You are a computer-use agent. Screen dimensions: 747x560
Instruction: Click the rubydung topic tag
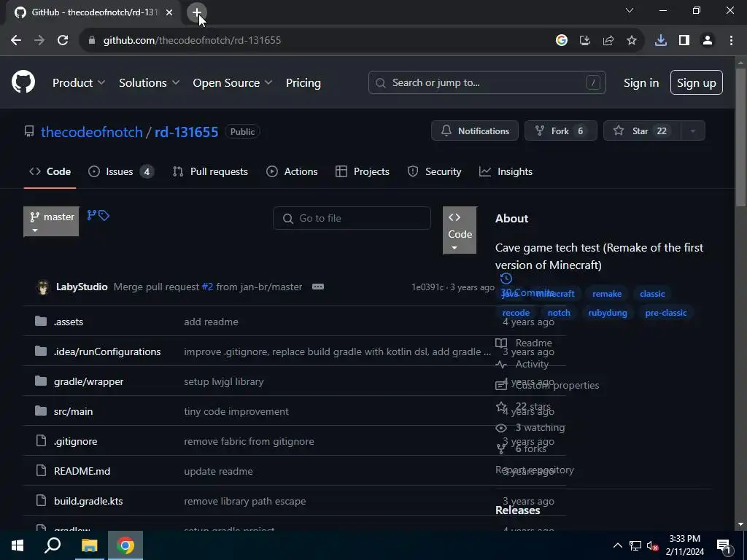(x=608, y=313)
